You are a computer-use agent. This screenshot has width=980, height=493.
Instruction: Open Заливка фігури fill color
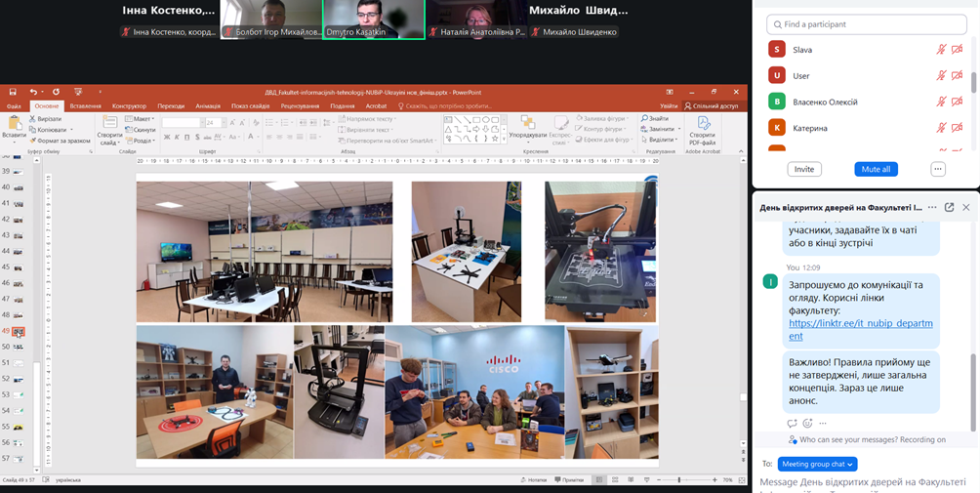[600, 118]
